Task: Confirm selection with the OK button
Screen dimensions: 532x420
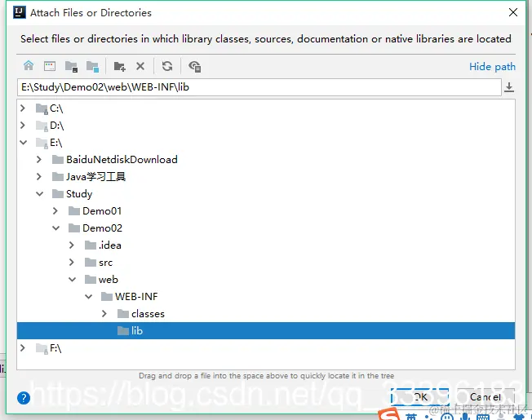Action: pos(419,397)
